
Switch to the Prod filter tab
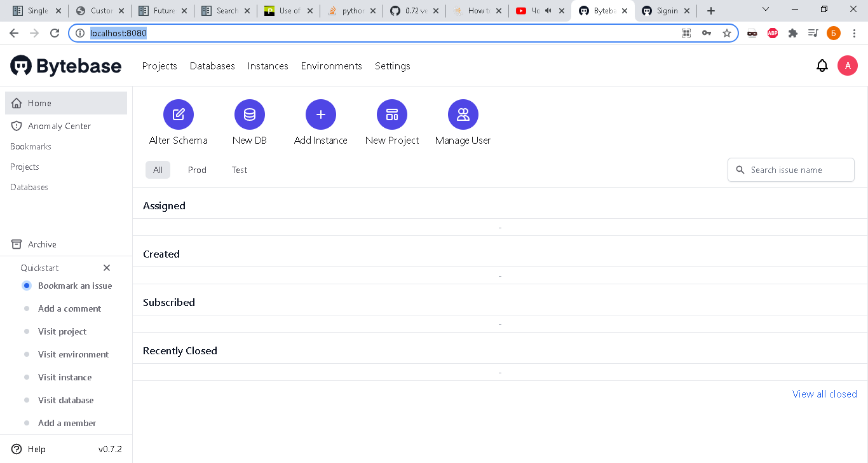click(197, 170)
